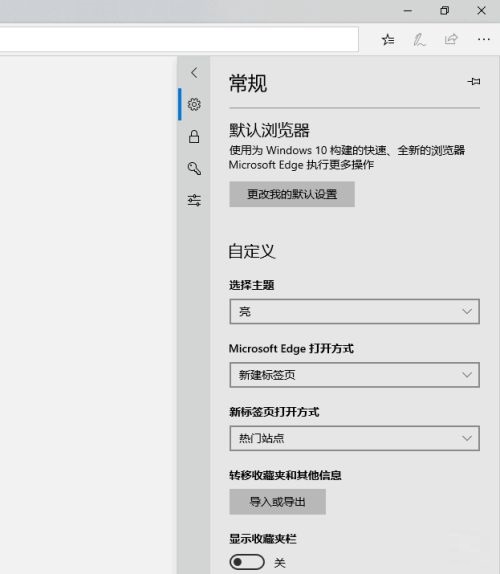Click the 转移收藏夹和其他信息 label
Screen dimensions: 500x574
[x=285, y=475]
